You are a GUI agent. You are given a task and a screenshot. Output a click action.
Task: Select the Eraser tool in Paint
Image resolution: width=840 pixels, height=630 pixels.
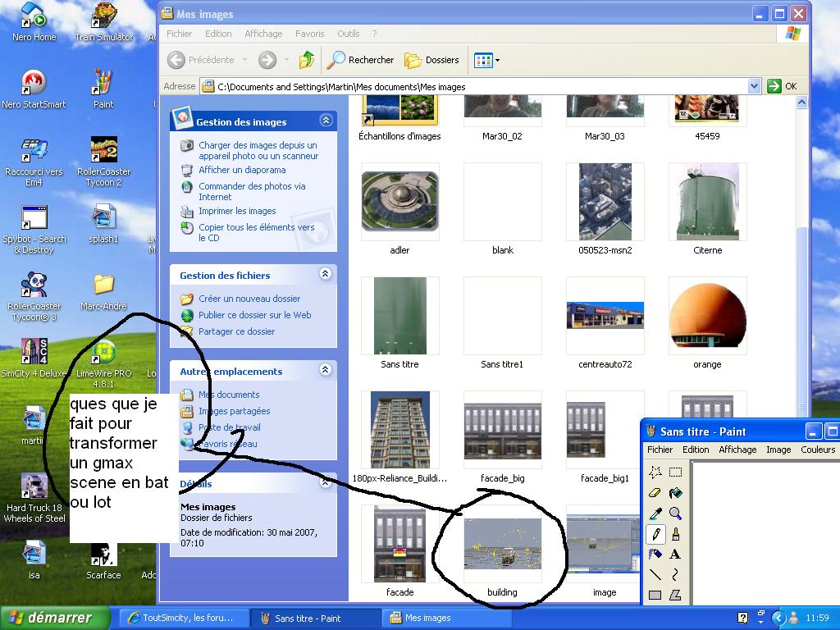pyautogui.click(x=655, y=493)
